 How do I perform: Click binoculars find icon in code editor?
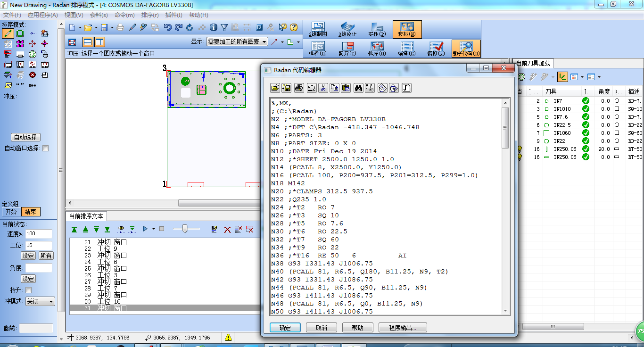(x=358, y=88)
